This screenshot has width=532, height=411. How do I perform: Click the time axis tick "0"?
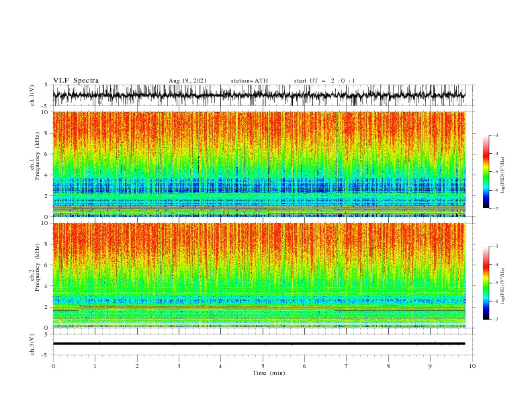[53, 366]
